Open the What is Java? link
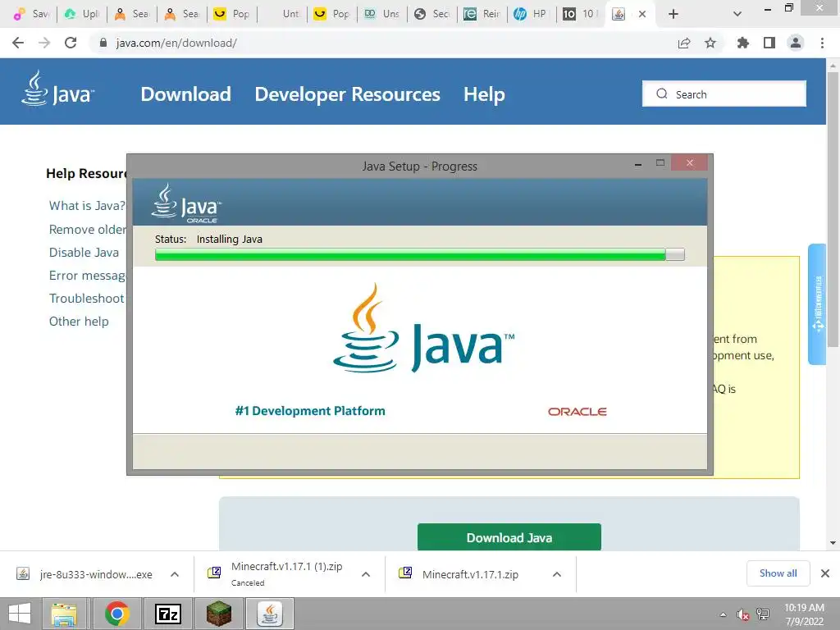This screenshot has height=630, width=840. point(87,206)
